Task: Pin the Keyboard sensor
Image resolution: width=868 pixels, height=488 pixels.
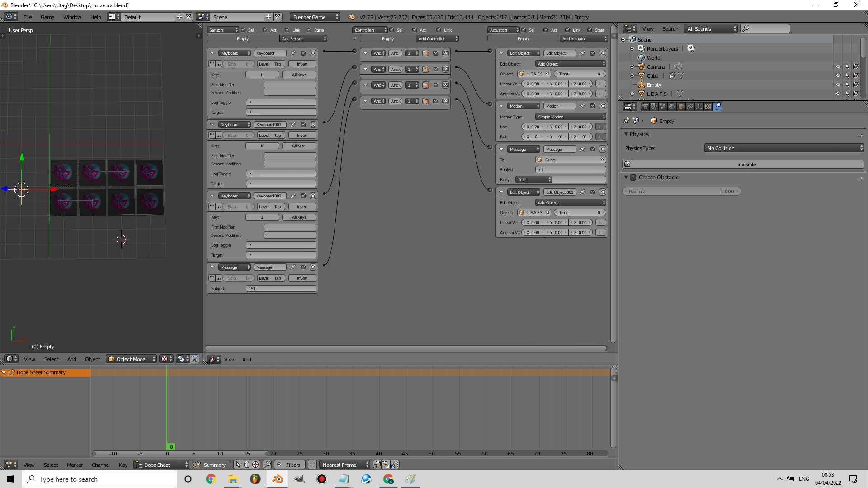Action: tap(293, 53)
